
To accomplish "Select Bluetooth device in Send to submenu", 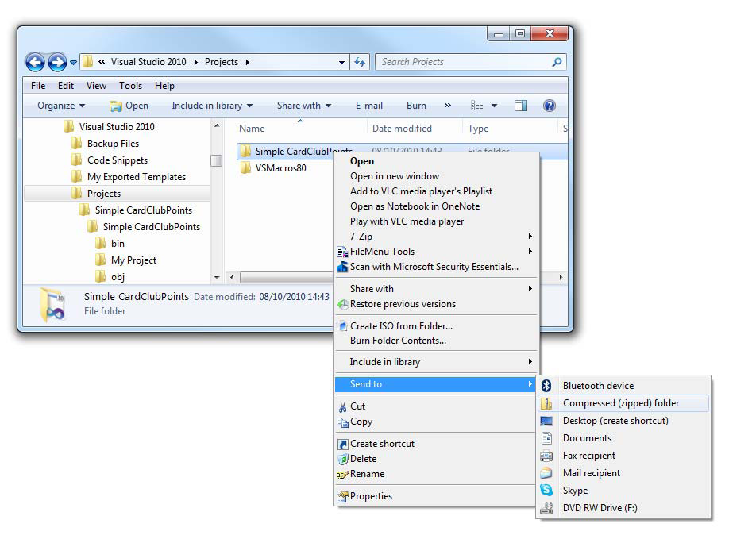I will [598, 386].
